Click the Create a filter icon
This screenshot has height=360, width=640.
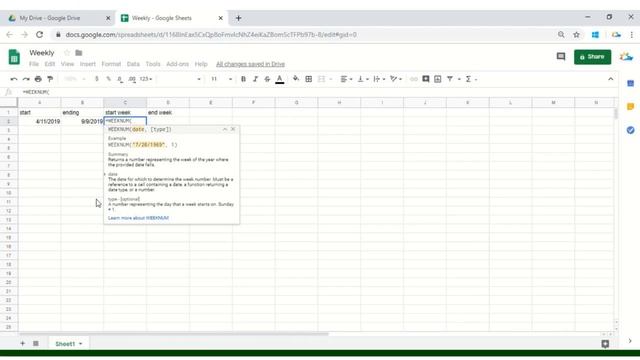coord(449,79)
